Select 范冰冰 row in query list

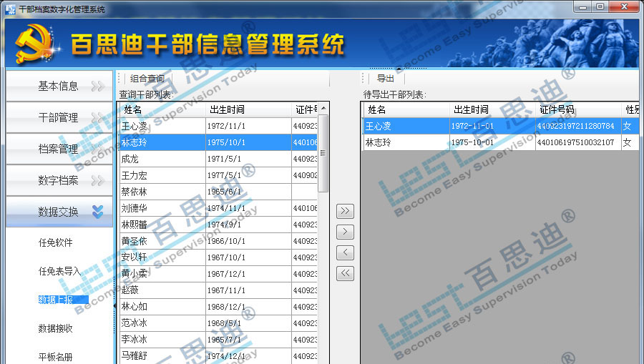[x=218, y=323]
